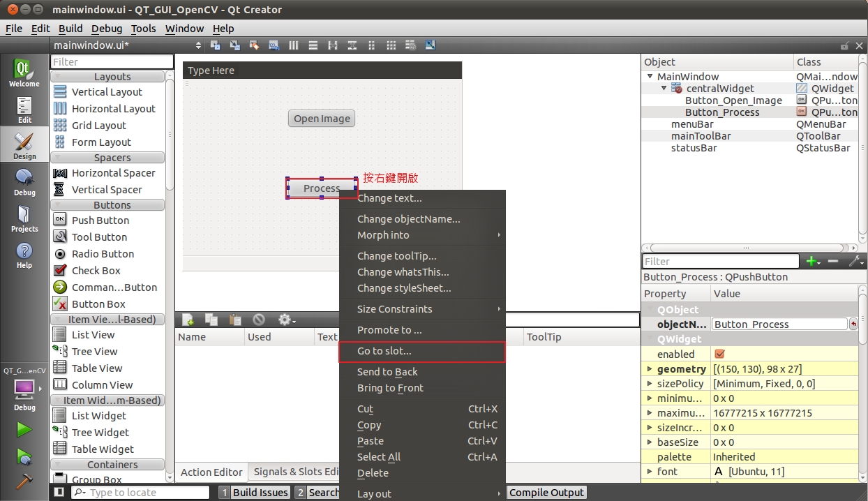Switch to Action Editor tab

pos(211,472)
